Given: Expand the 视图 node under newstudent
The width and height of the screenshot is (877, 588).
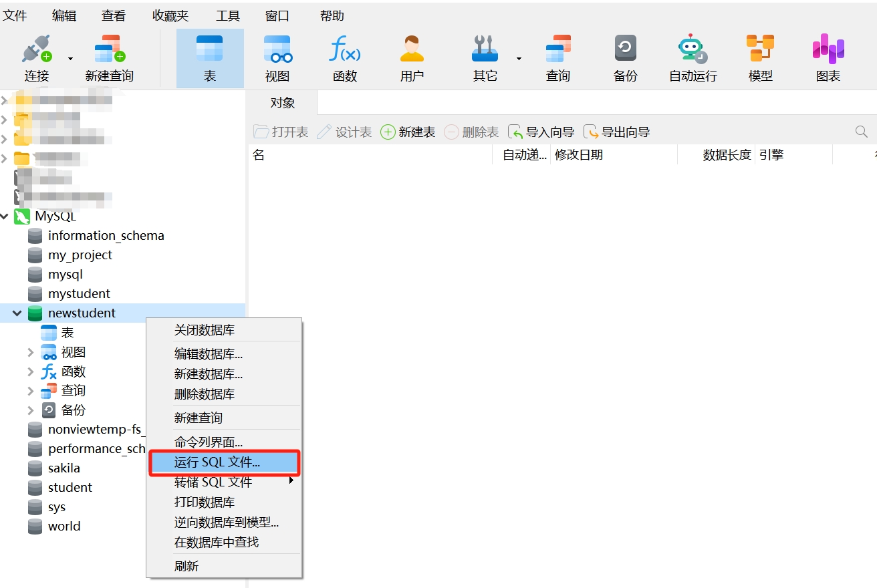Looking at the screenshot, I should (x=31, y=352).
